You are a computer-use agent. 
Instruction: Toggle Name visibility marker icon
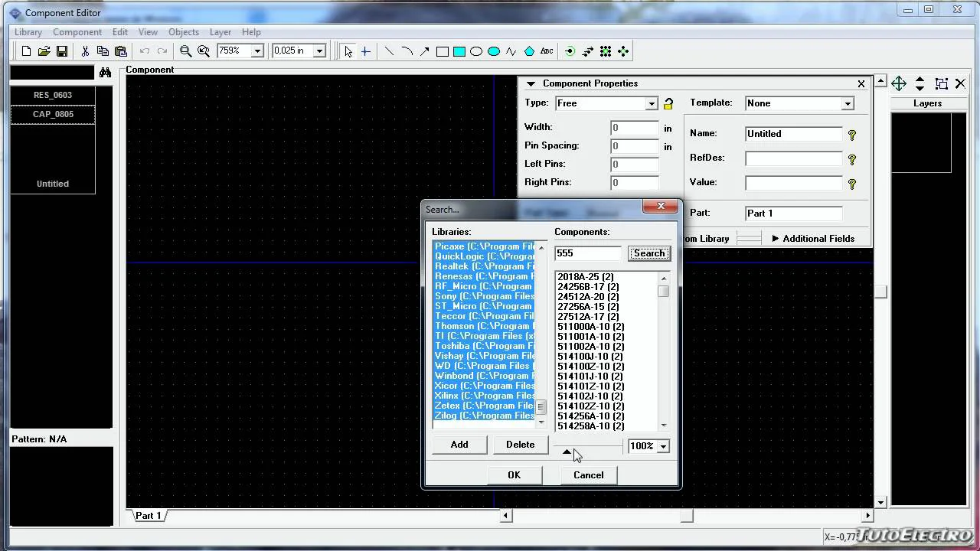point(851,135)
